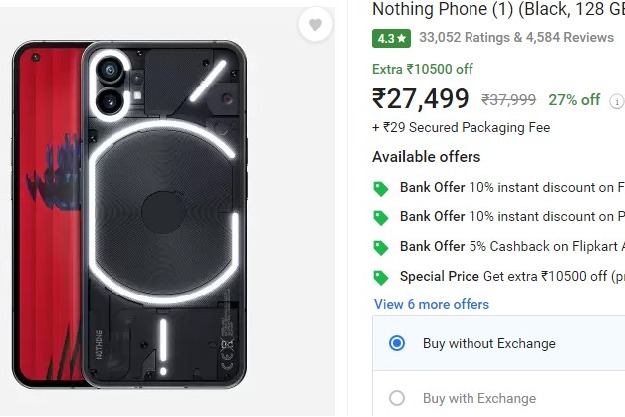Open 33,052 Ratings & 4,584 Reviews
The width and height of the screenshot is (625, 417).
click(516, 38)
